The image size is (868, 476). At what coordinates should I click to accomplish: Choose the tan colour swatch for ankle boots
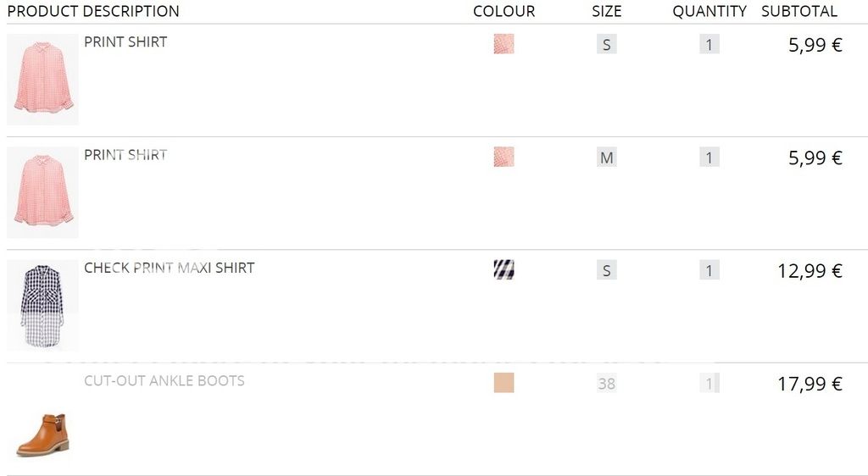point(504,383)
